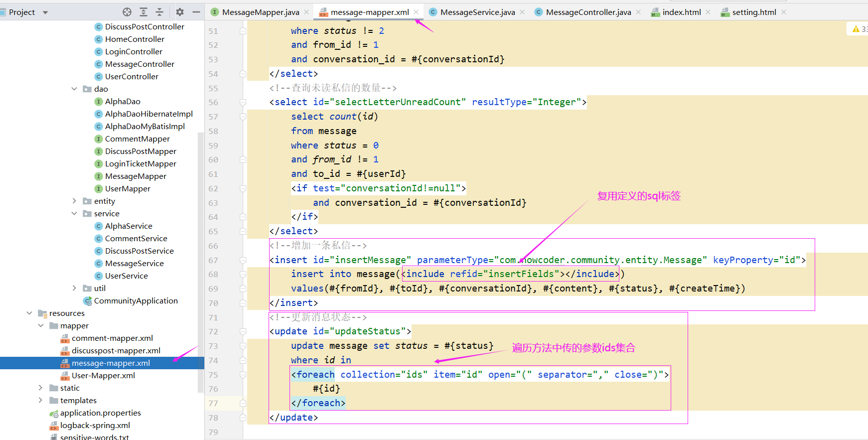Select HomeController in project tree
Image resolution: width=868 pixels, height=440 pixels.
[x=135, y=39]
